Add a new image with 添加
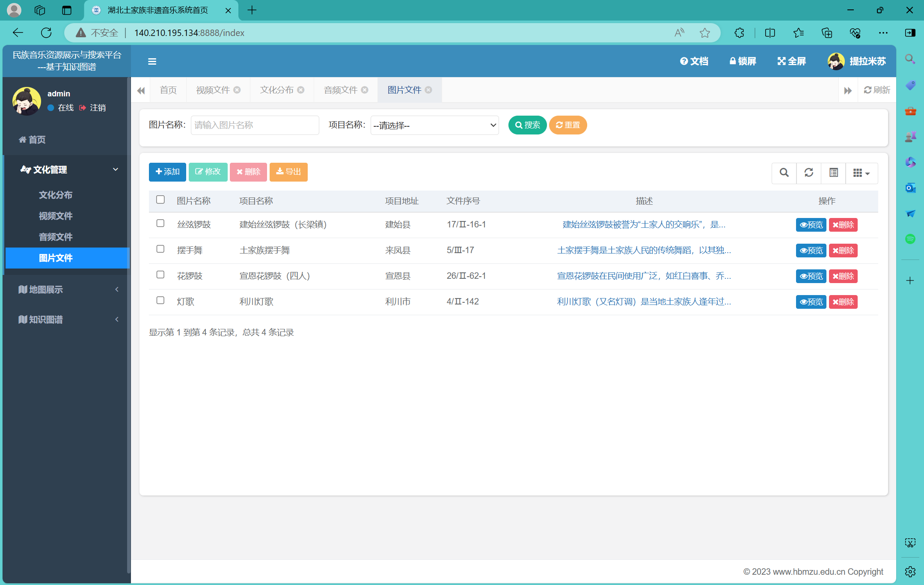 click(167, 172)
